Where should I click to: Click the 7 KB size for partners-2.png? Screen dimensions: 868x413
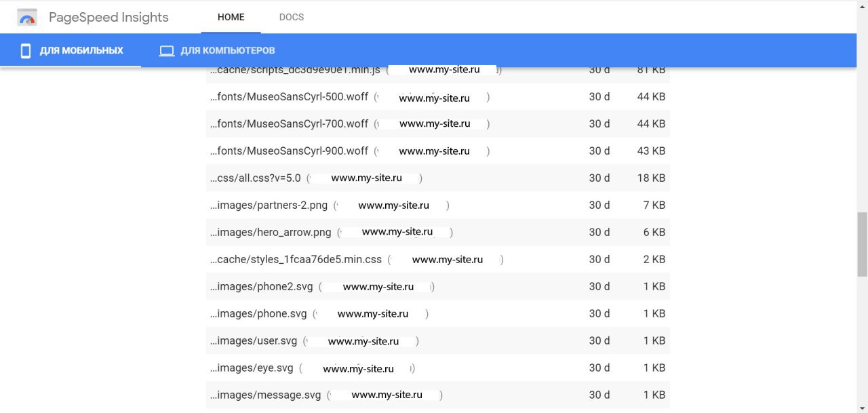[654, 205]
